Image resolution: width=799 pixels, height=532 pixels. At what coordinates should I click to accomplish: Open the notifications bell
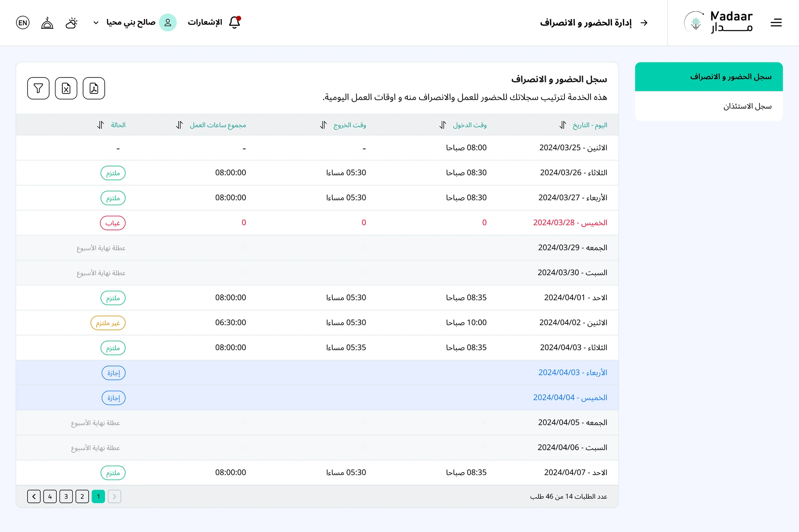click(235, 22)
